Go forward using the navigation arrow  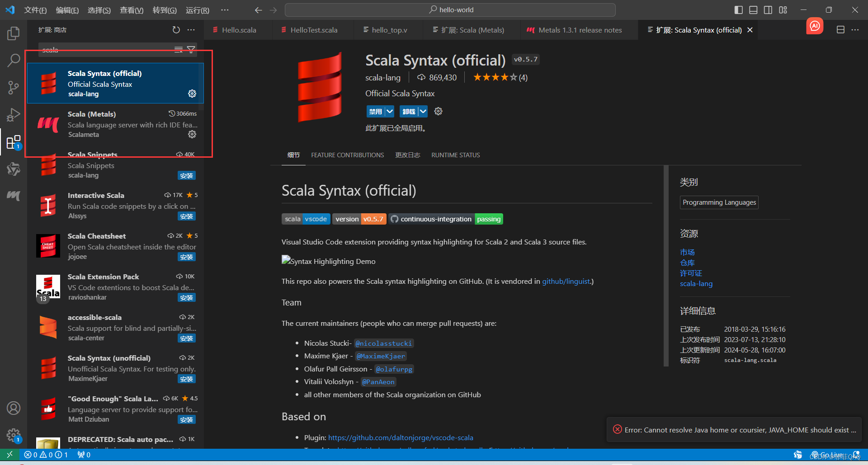(x=273, y=10)
